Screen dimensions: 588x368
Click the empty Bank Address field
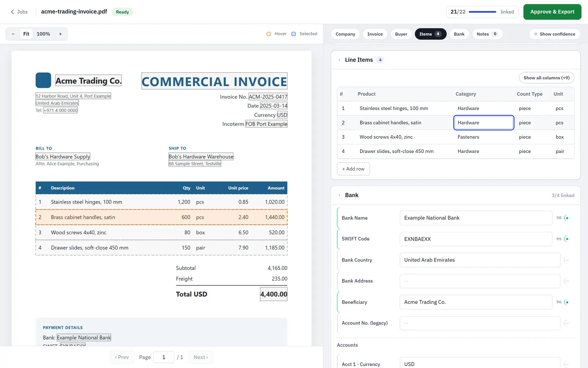[x=480, y=281]
